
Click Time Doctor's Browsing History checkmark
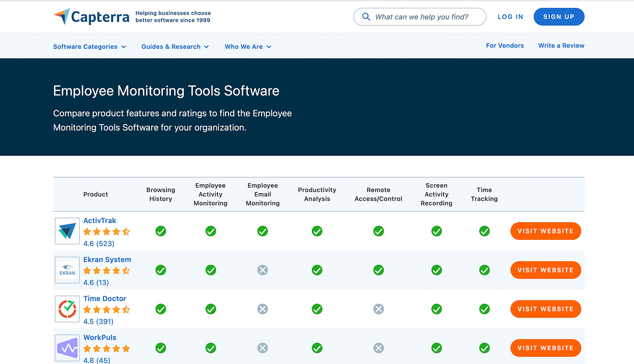tap(161, 309)
